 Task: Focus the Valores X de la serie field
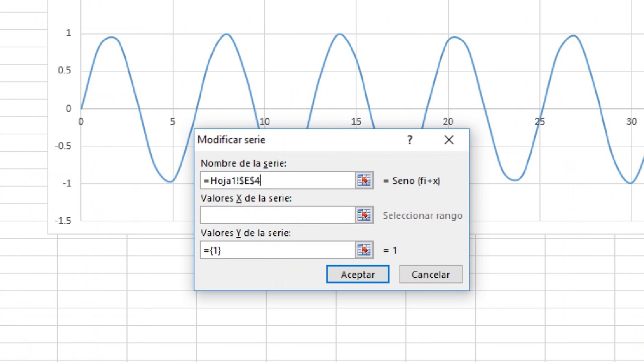(x=277, y=215)
